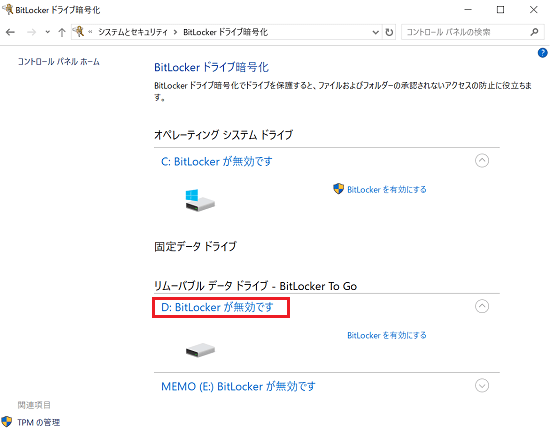550x433 pixels.
Task: Open TPM の管理 link
Action: (39, 422)
